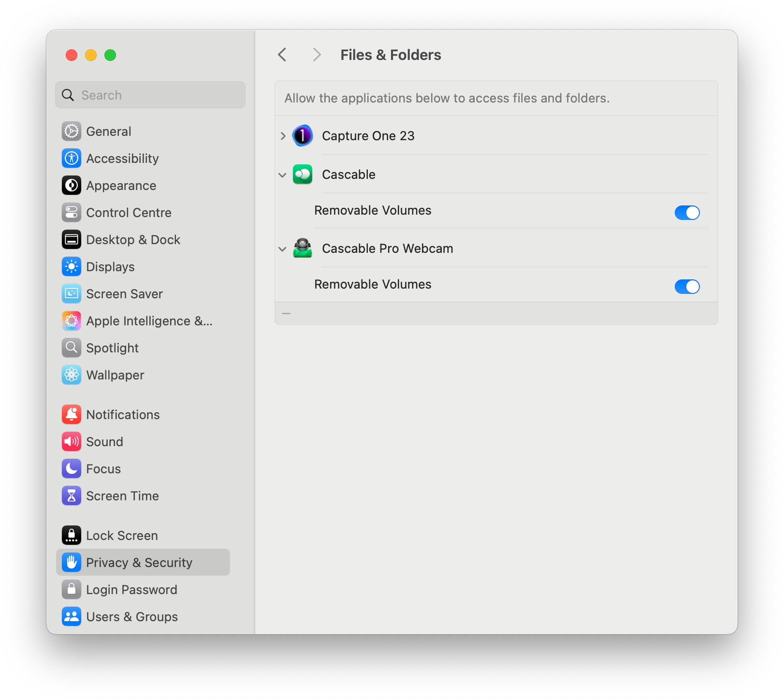
Task: Close the settings window red button
Action: 72,55
